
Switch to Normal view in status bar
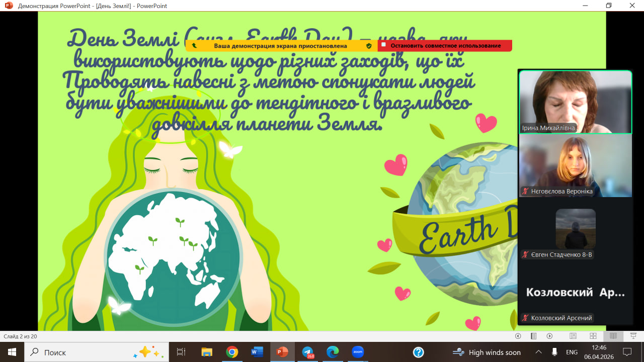573,336
